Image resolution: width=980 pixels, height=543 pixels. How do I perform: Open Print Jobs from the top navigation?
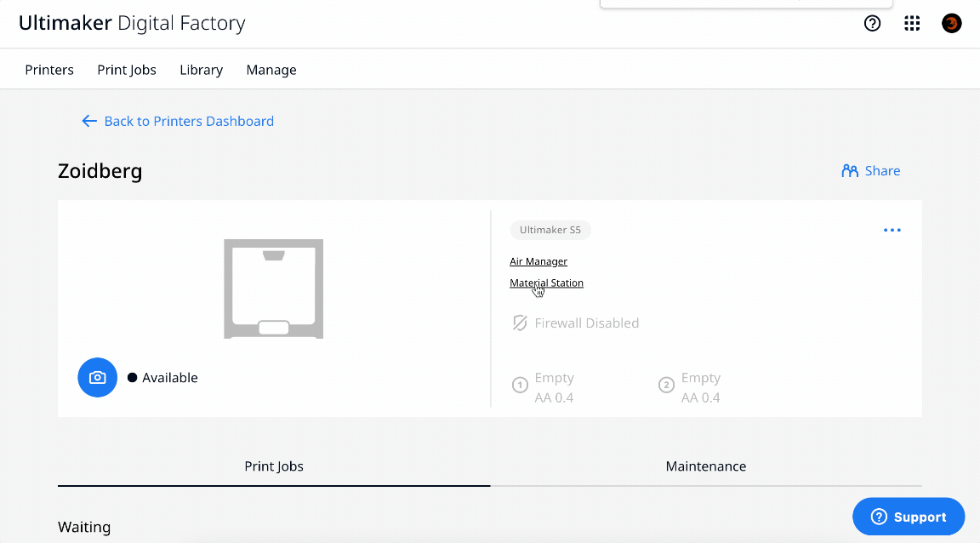point(126,70)
